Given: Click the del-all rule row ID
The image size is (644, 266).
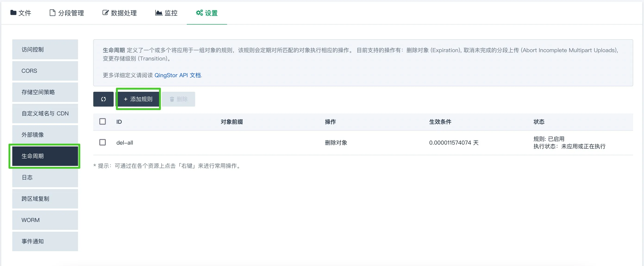Looking at the screenshot, I should [125, 143].
